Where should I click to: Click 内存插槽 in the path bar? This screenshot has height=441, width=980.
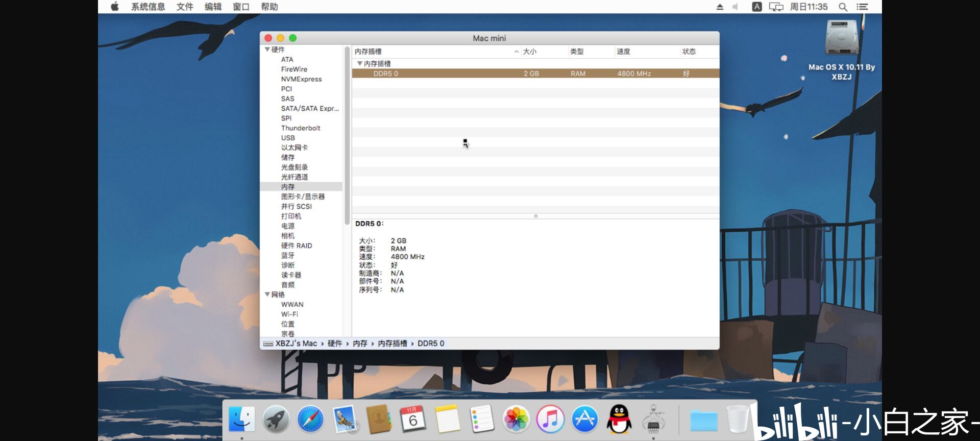(x=393, y=344)
